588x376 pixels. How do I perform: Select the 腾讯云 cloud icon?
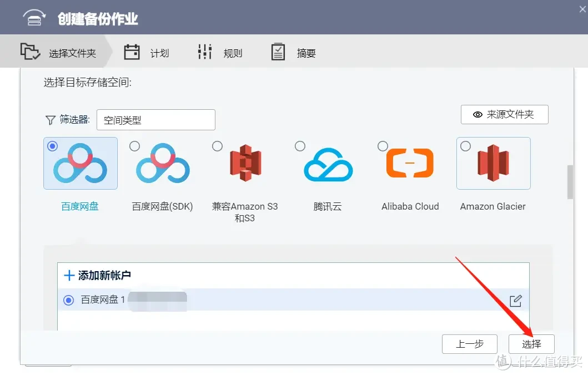[328, 165]
